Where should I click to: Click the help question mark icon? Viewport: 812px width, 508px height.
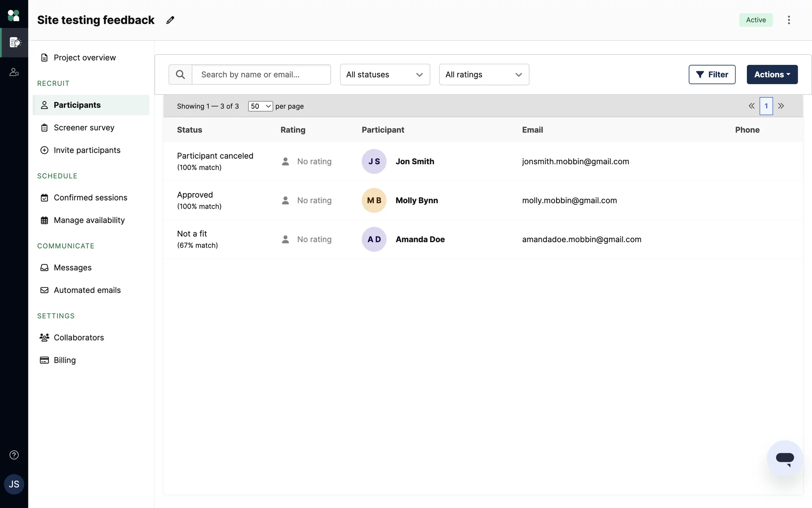click(x=14, y=455)
